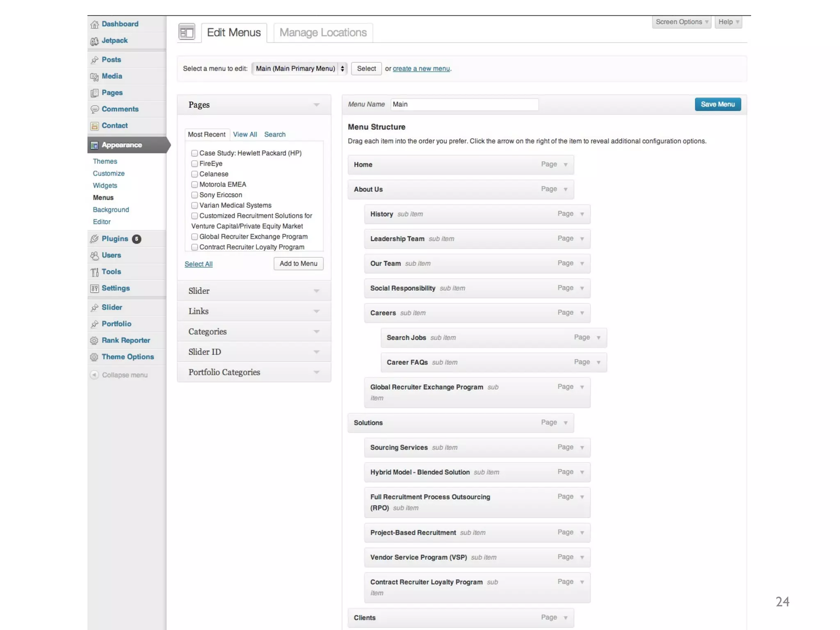Click the Plugins plug icon
This screenshot has width=840, height=630.
pyautogui.click(x=94, y=239)
